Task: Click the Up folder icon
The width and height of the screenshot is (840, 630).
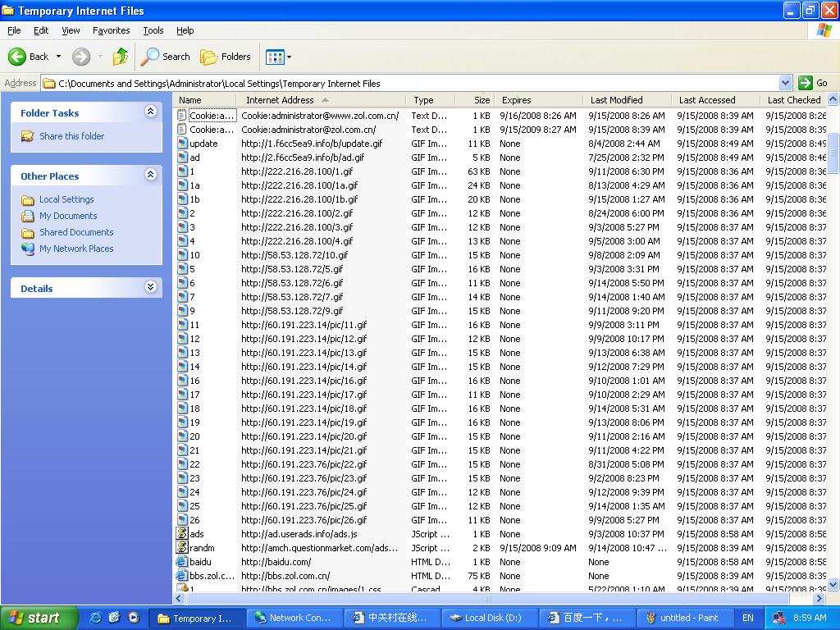Action: (x=121, y=57)
